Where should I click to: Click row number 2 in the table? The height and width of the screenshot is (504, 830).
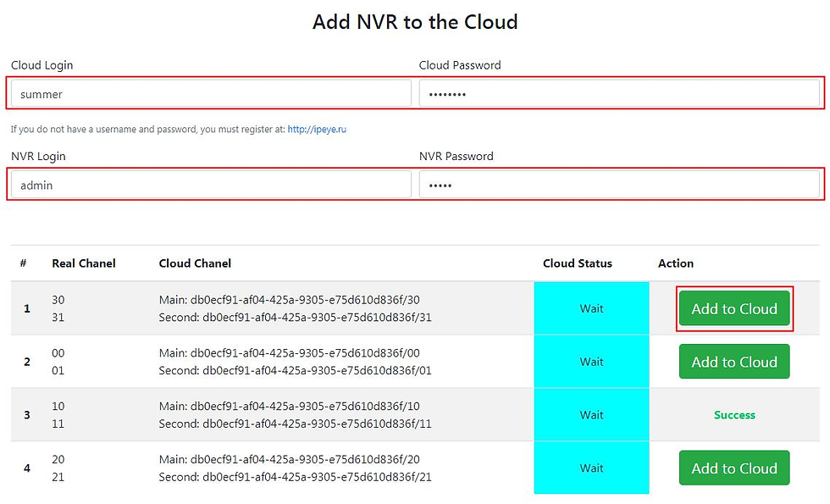[27, 362]
